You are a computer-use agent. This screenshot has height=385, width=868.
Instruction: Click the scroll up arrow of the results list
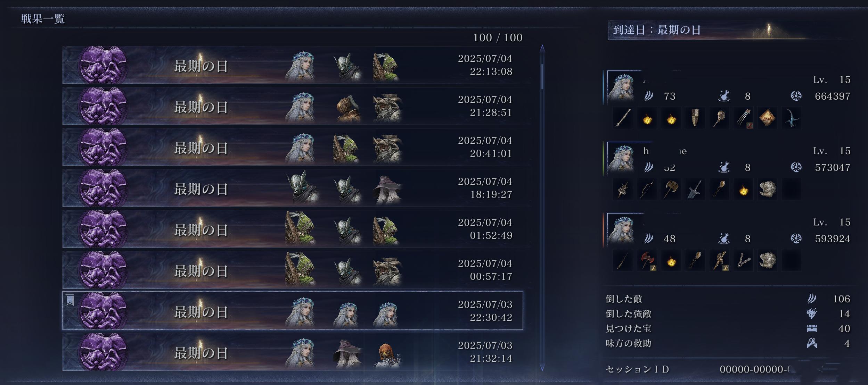tap(542, 48)
